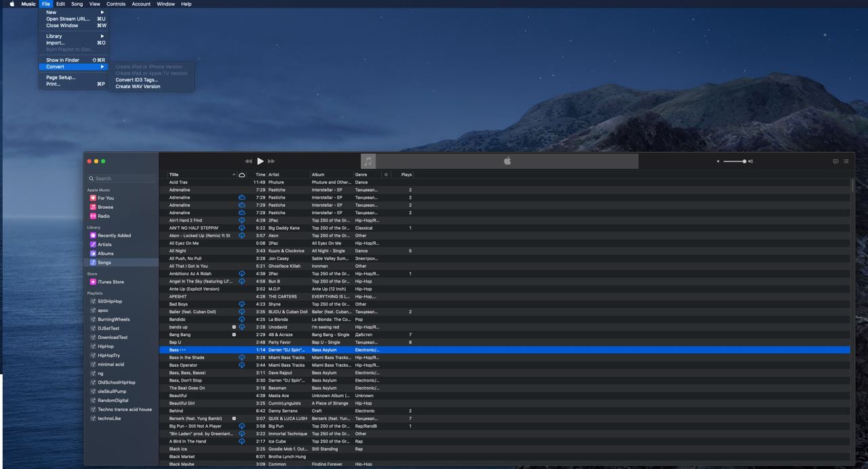Click the Previous track rewind button

[x=248, y=161]
